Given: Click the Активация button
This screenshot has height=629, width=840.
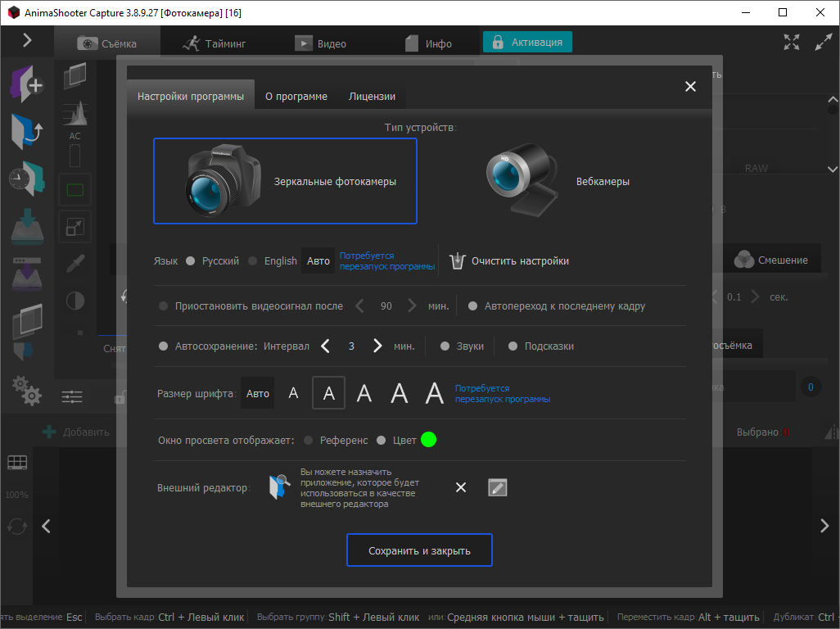Looking at the screenshot, I should (x=527, y=42).
